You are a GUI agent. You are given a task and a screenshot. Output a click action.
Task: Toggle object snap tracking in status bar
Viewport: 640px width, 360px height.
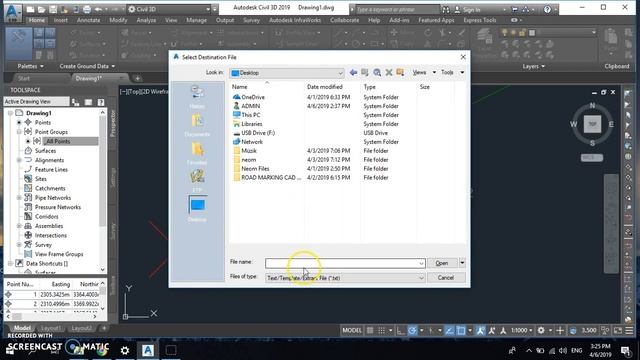[449, 330]
